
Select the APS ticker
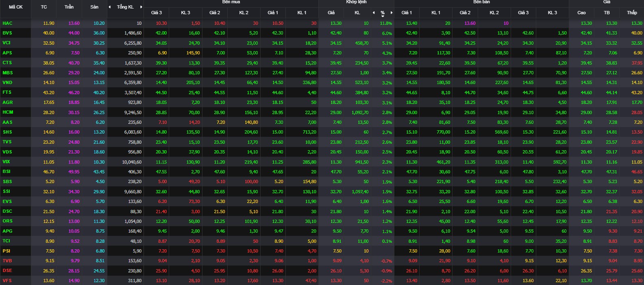(x=7, y=53)
